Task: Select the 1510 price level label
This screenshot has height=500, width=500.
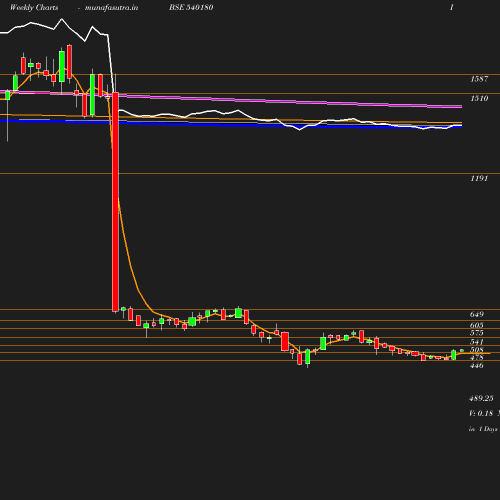Action: 479,98
